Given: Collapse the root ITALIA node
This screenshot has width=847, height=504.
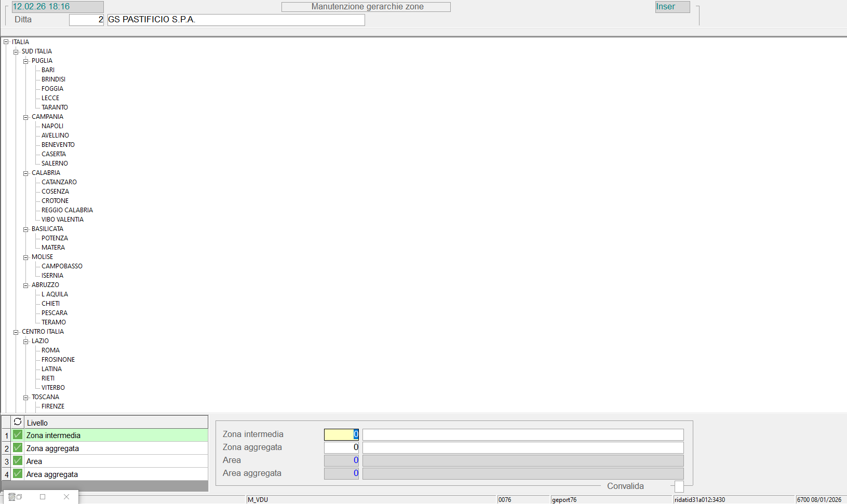Looking at the screenshot, I should pos(6,42).
